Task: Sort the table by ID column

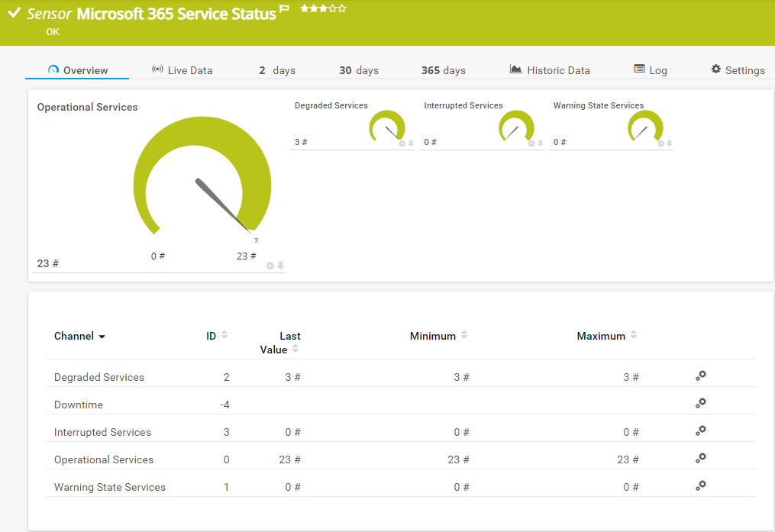Action: coord(217,334)
